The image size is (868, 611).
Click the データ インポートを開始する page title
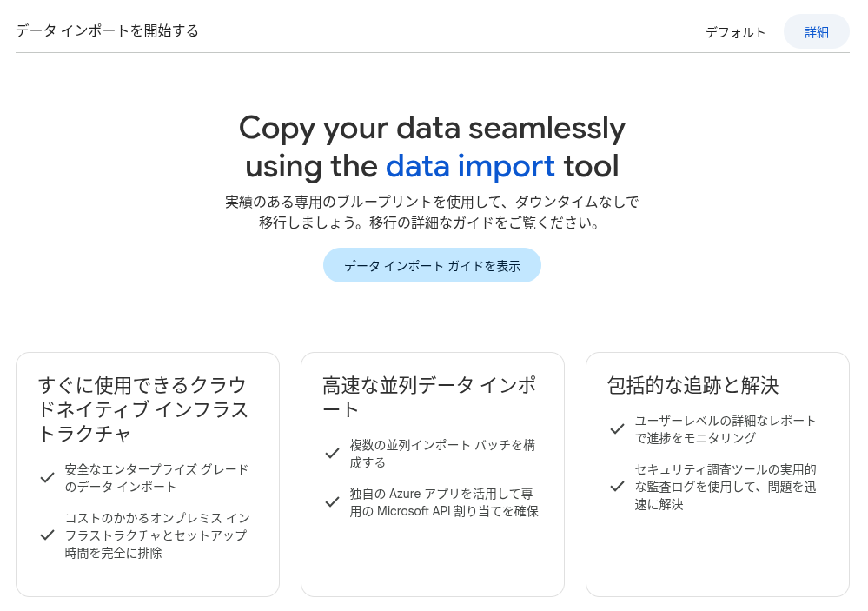coord(107,31)
